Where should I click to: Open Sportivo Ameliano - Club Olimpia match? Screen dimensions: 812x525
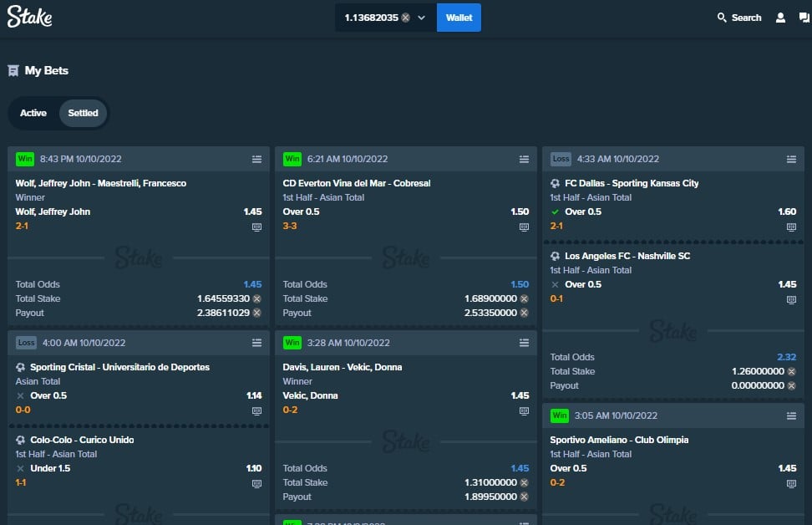(x=619, y=440)
